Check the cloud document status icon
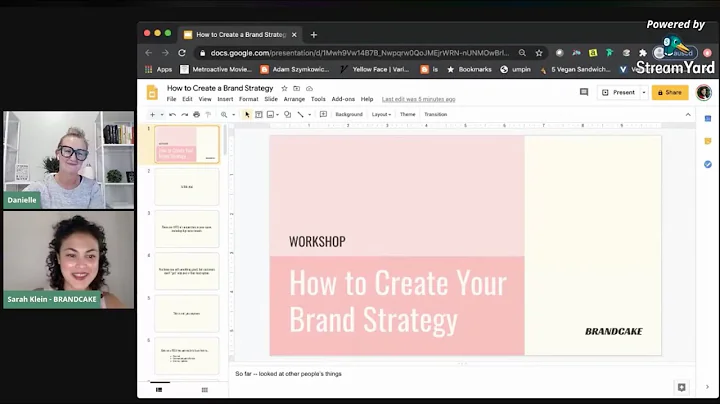This screenshot has height=404, width=720. pos(309,88)
